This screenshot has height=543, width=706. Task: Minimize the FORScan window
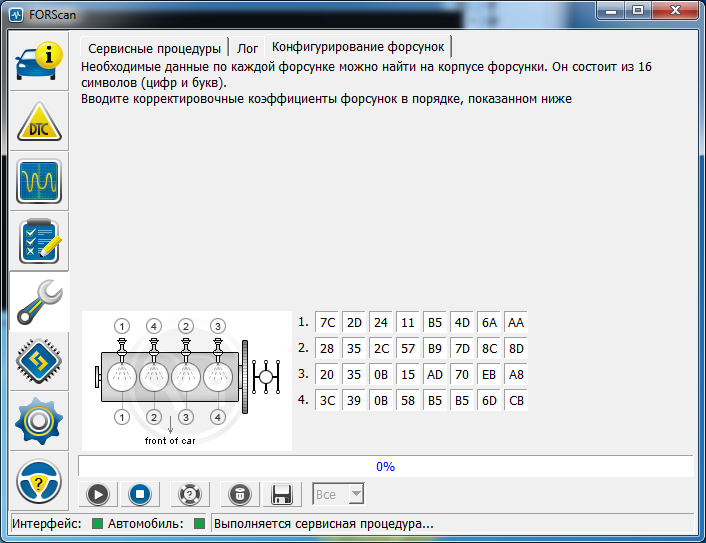coord(611,10)
